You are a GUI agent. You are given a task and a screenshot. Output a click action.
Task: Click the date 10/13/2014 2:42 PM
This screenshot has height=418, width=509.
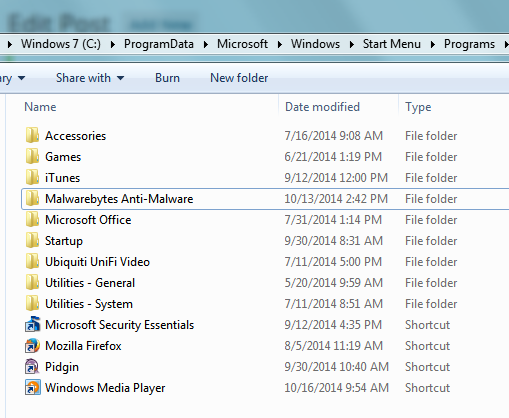point(336,199)
